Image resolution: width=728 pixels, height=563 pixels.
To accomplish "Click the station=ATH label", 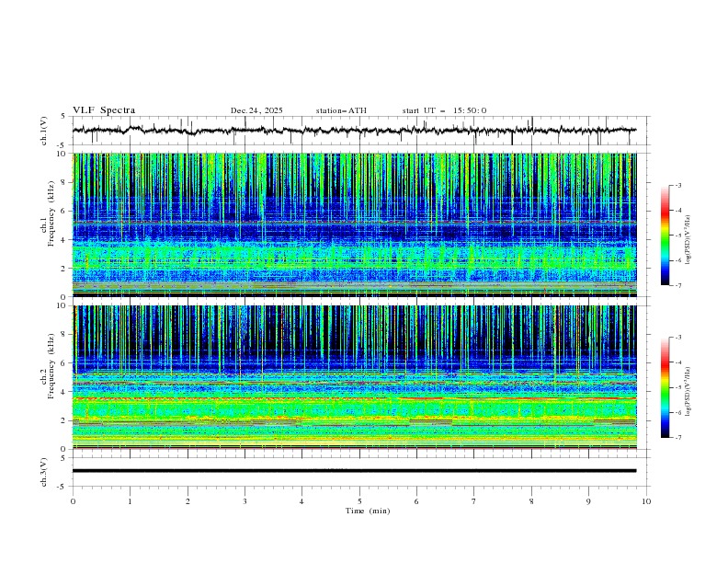I will point(341,110).
